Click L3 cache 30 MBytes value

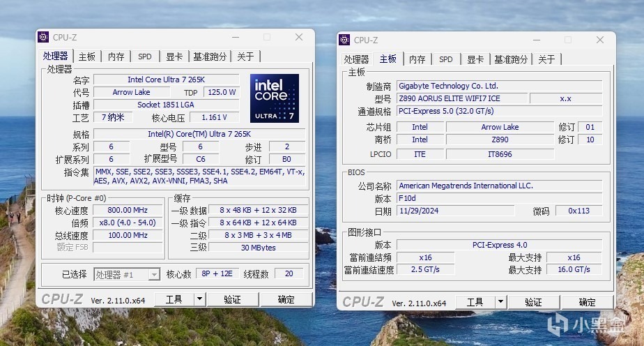coord(259,248)
